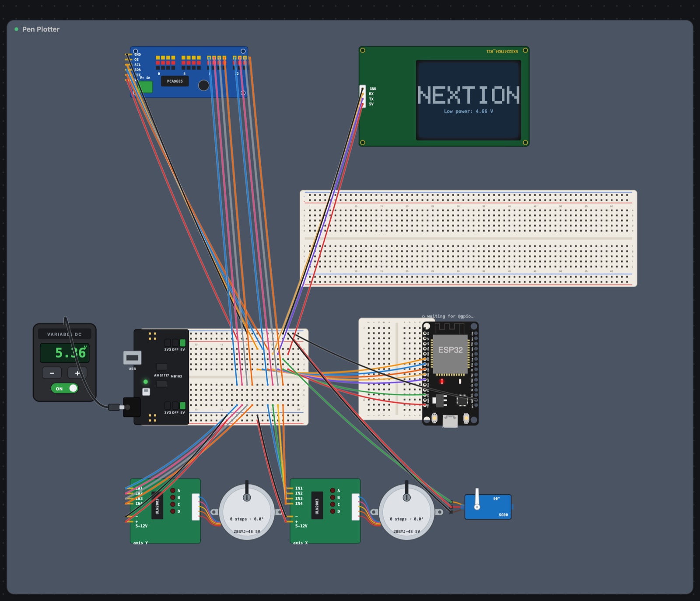Click the green status dot beside Pen Plotter
This screenshot has width=700, height=601.
point(17,29)
